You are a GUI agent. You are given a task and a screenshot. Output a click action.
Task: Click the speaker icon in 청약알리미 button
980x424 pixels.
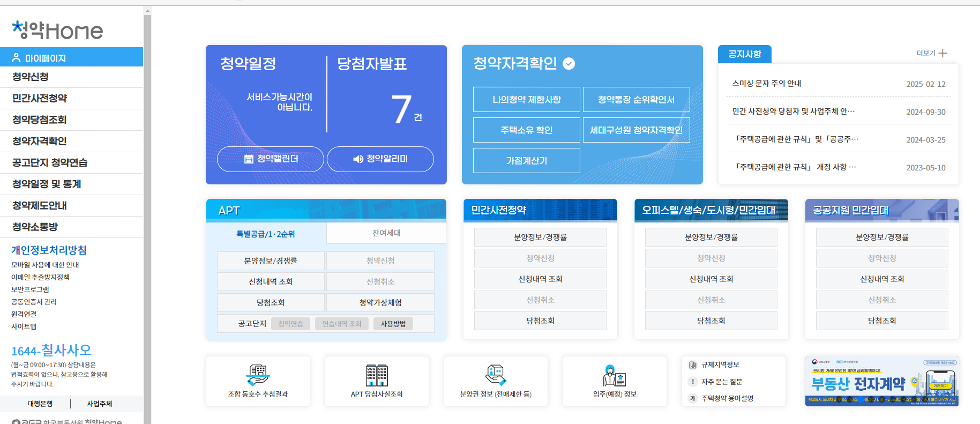(x=358, y=159)
